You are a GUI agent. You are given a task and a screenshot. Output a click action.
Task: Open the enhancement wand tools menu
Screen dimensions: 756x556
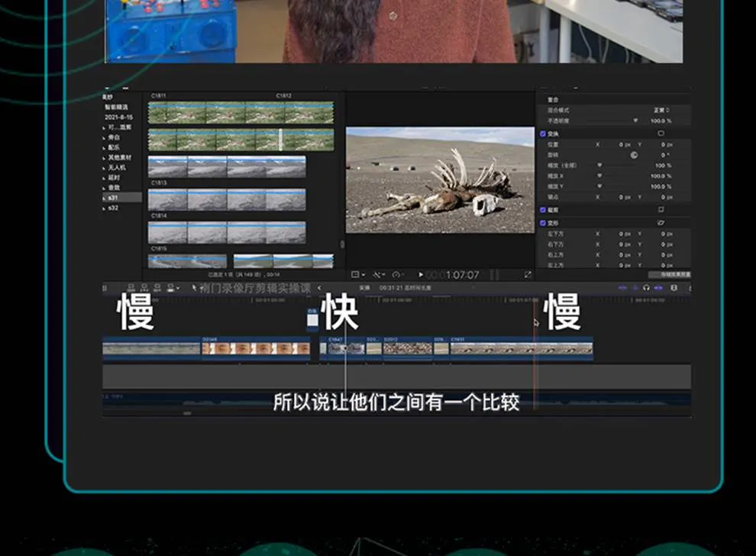tap(378, 275)
